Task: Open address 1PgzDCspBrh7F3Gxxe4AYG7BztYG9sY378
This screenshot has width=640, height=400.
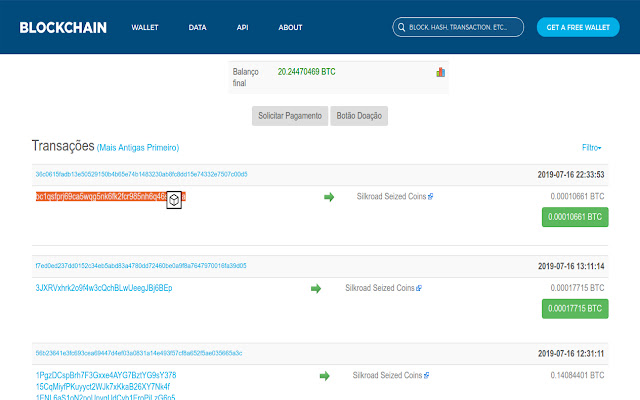Action: 106,375
